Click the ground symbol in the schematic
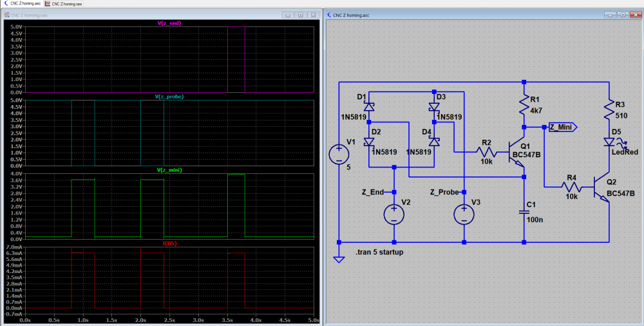This screenshot has height=326, width=644. pos(339,259)
